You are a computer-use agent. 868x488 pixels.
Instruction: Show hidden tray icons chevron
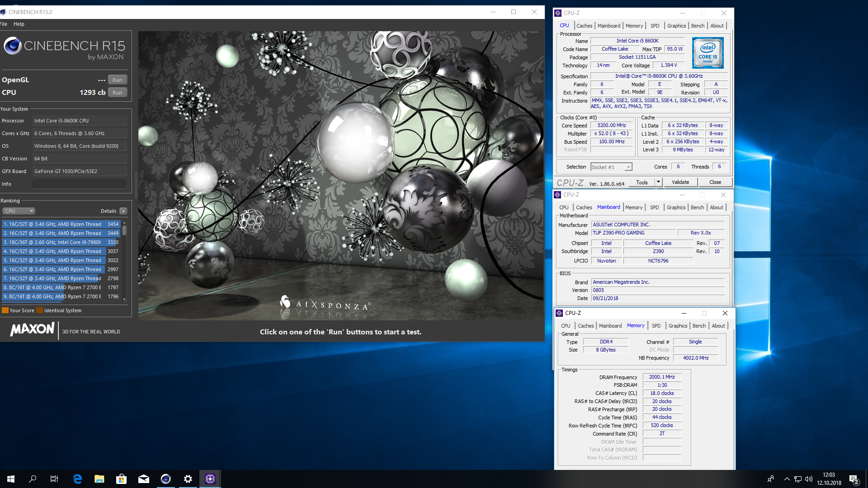click(787, 479)
